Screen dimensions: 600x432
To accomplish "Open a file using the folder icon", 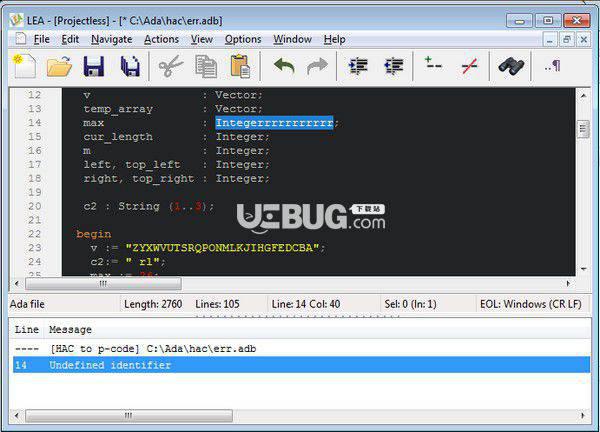I will [x=59, y=66].
